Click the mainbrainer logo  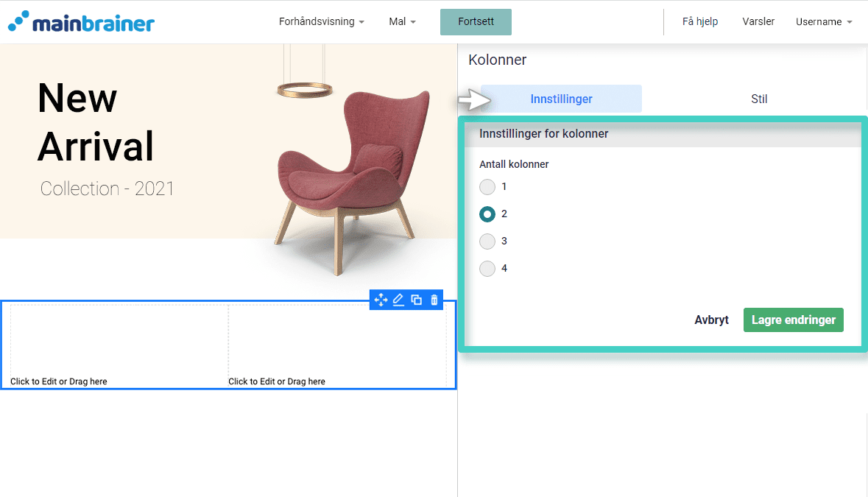coord(81,21)
